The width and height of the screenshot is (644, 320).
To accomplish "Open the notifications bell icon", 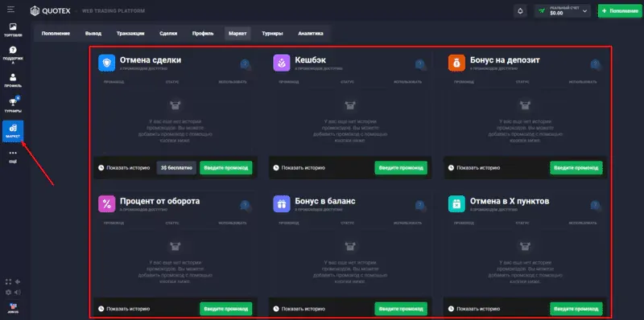I will 520,11.
